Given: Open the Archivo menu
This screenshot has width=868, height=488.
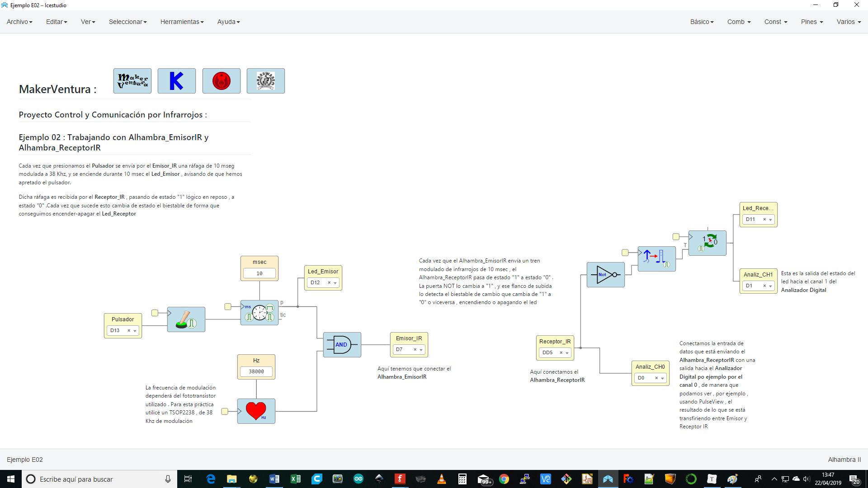Looking at the screenshot, I should (19, 22).
